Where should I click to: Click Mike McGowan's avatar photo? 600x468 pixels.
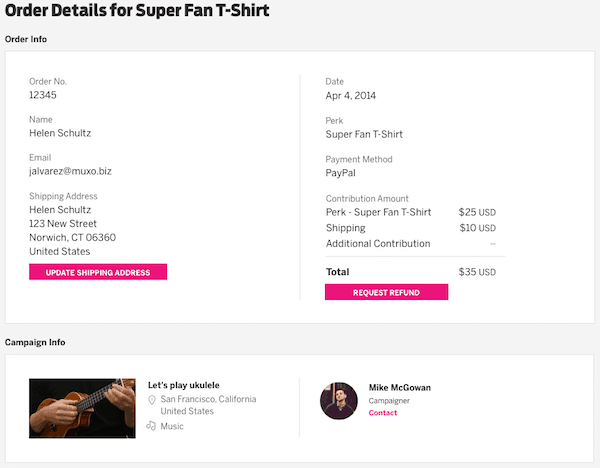click(338, 400)
